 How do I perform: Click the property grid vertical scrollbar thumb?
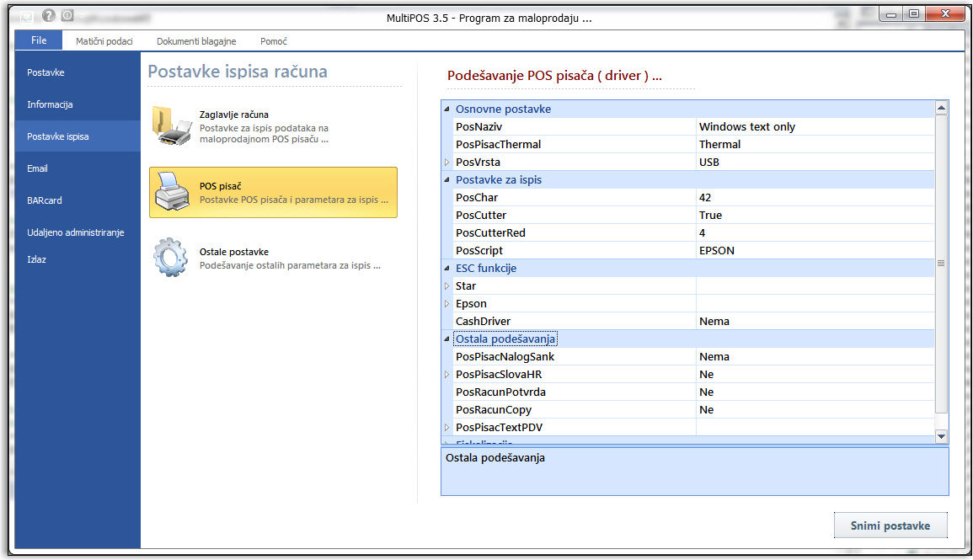(941, 264)
